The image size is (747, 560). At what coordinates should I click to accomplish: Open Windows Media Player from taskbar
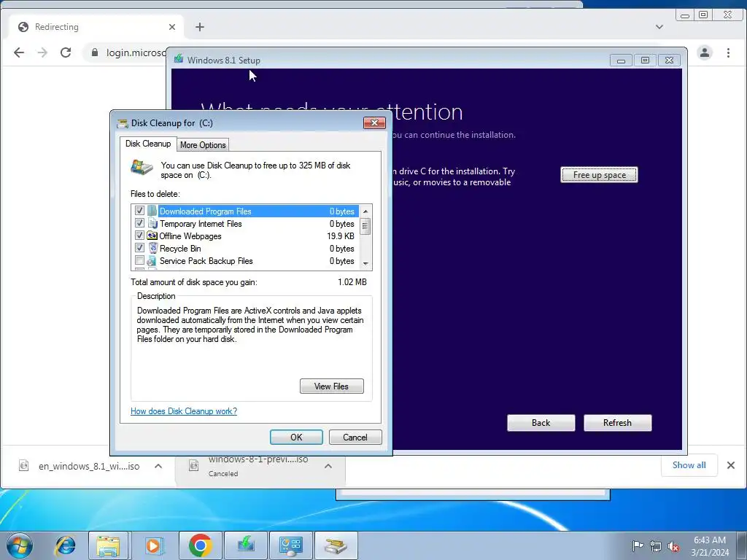153,545
